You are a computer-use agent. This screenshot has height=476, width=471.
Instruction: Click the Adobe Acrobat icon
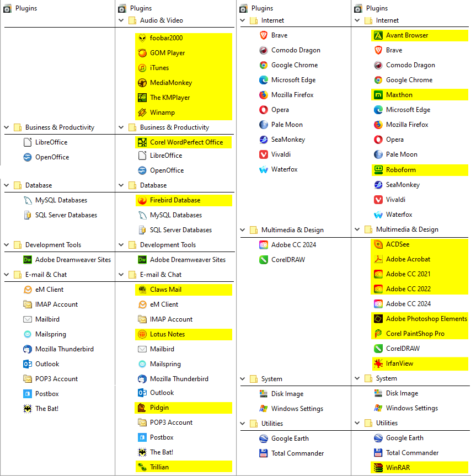pos(378,259)
